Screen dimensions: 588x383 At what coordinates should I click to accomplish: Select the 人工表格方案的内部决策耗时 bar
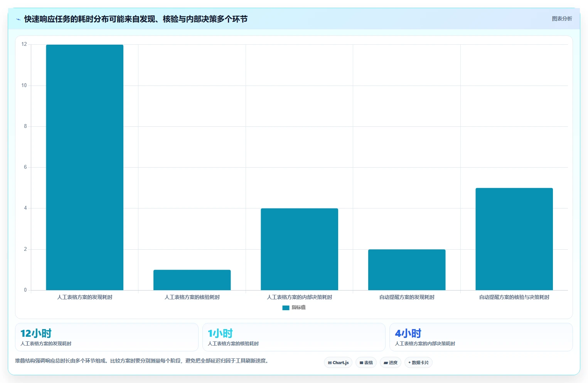pyautogui.click(x=300, y=249)
